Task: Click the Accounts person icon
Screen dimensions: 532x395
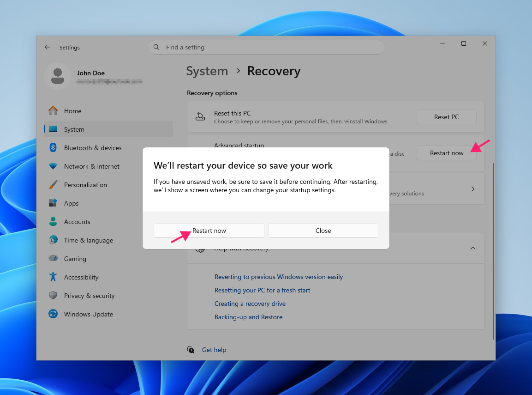Action: (x=53, y=222)
